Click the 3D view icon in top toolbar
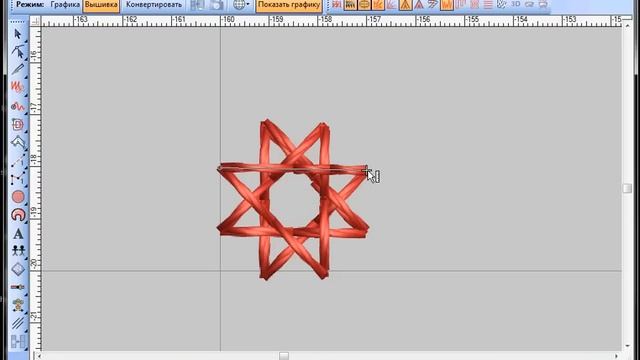Image resolution: width=640 pixels, height=360 pixels. click(x=516, y=4)
